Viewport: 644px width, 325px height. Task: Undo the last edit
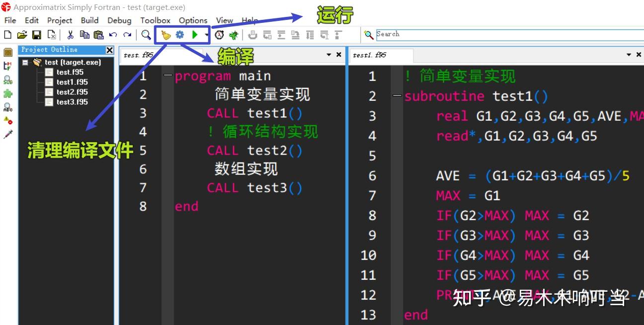tap(113, 35)
